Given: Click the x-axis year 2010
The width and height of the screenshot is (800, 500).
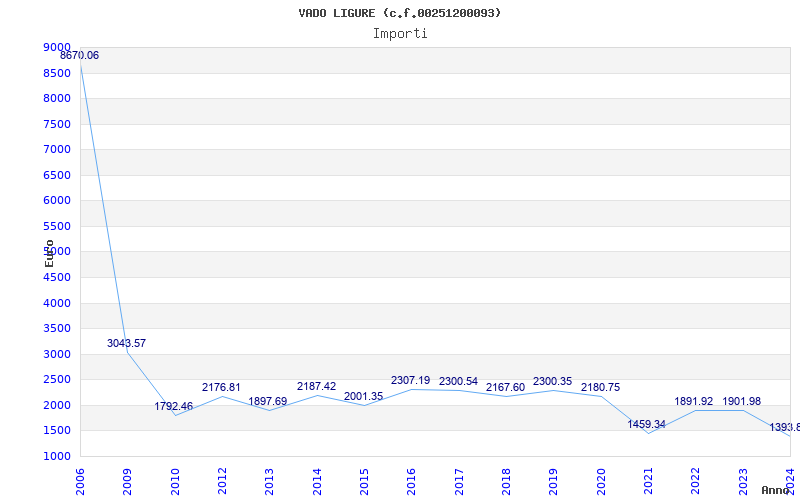Looking at the screenshot, I should [x=175, y=482].
